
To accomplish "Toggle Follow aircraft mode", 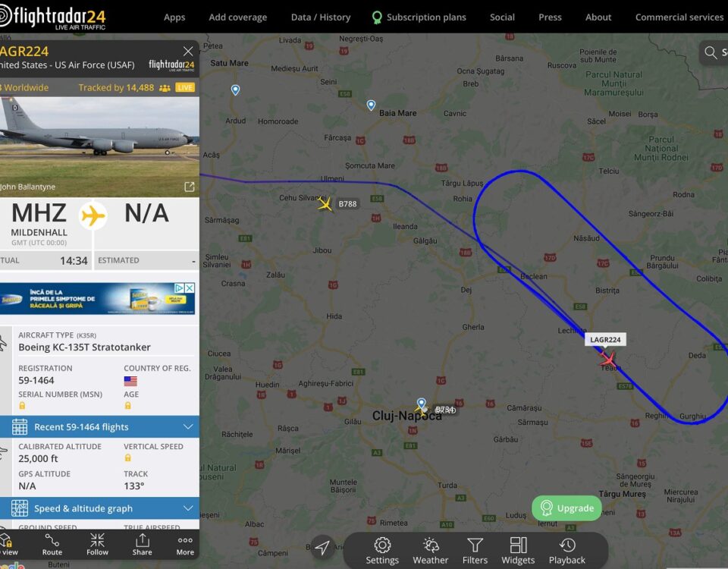I will click(97, 545).
